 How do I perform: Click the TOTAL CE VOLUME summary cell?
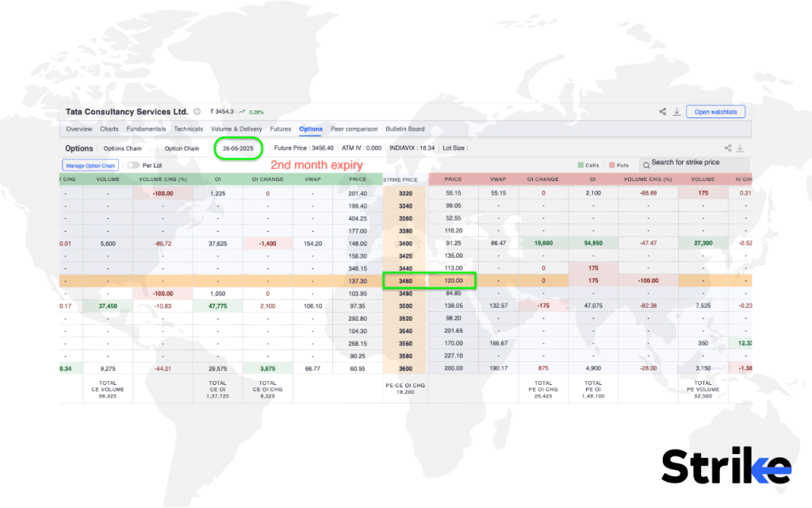[108, 389]
